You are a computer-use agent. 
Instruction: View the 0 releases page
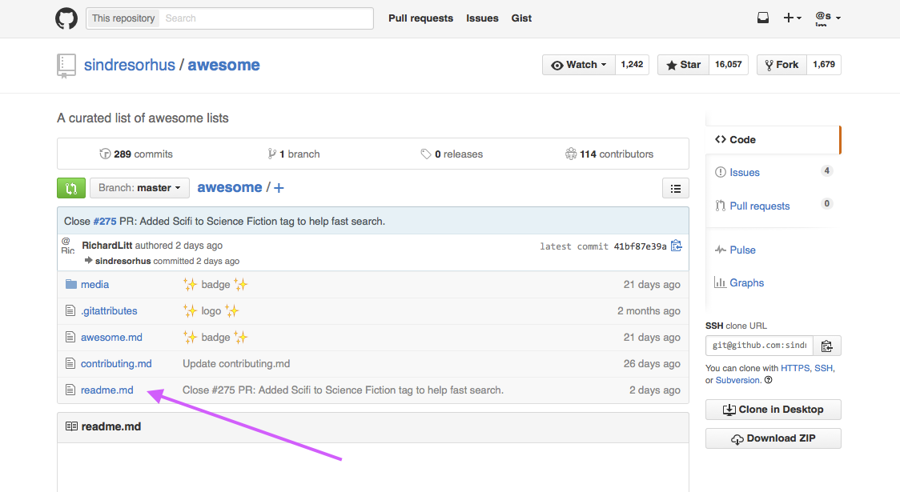point(452,154)
